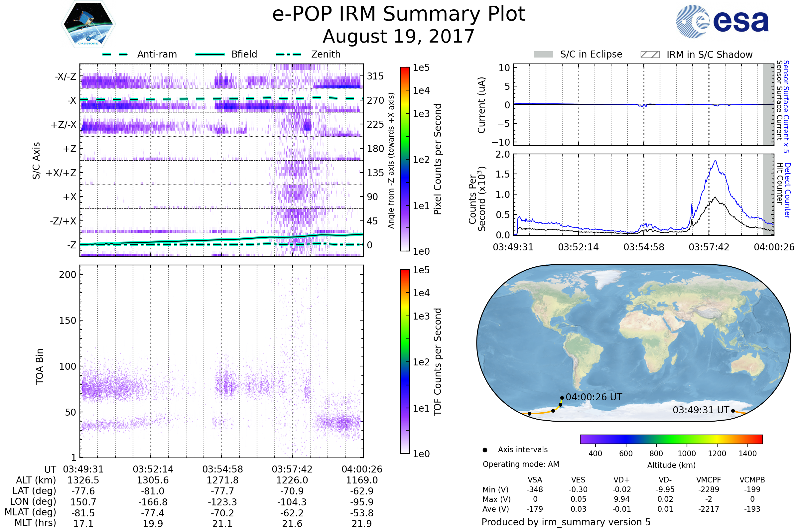798x532 pixels.
Task: Click the IRM in S/C Shadow hatched swatch
Action: (650, 55)
